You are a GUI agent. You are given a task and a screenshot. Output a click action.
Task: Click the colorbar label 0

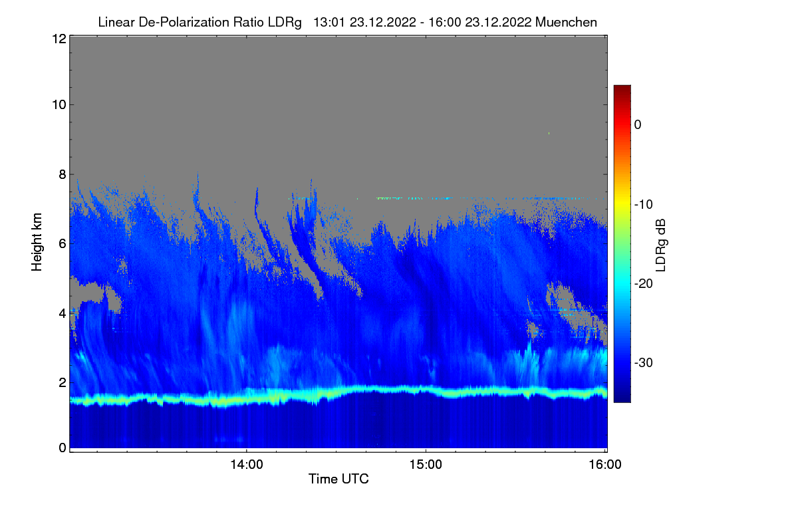click(x=637, y=124)
